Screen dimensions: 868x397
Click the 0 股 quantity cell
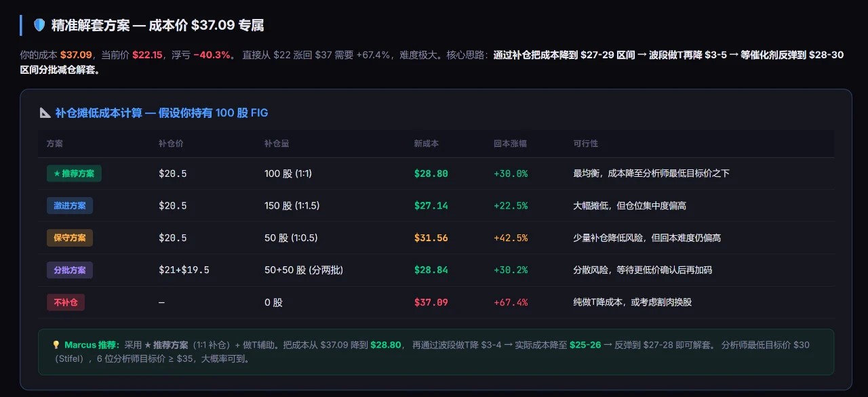(273, 302)
